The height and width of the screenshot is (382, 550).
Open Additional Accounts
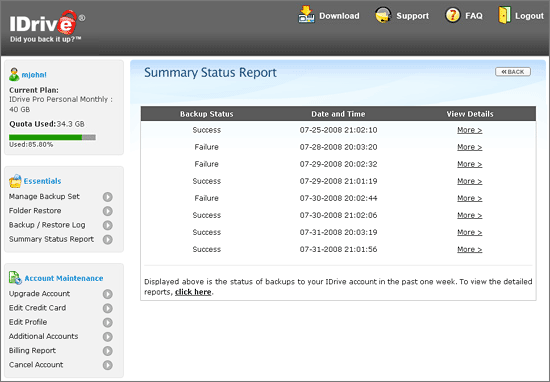click(x=43, y=336)
